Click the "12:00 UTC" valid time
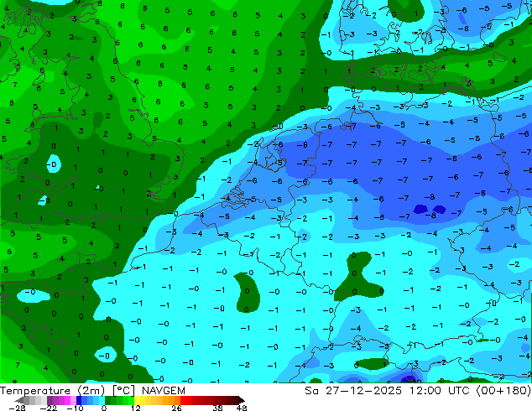 pos(441,391)
